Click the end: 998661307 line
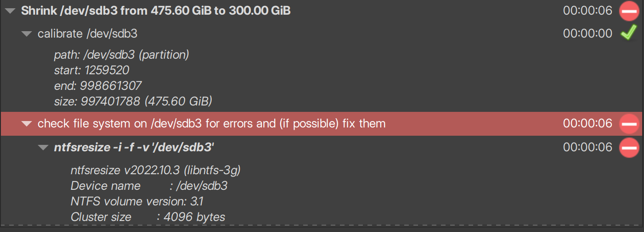This screenshot has width=644, height=232. tap(98, 85)
